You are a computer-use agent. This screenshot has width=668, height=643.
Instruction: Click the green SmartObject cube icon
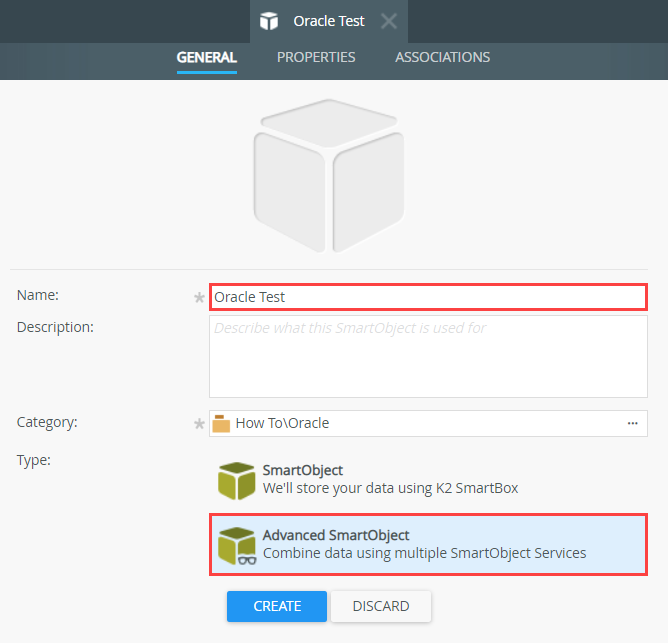tap(236, 480)
